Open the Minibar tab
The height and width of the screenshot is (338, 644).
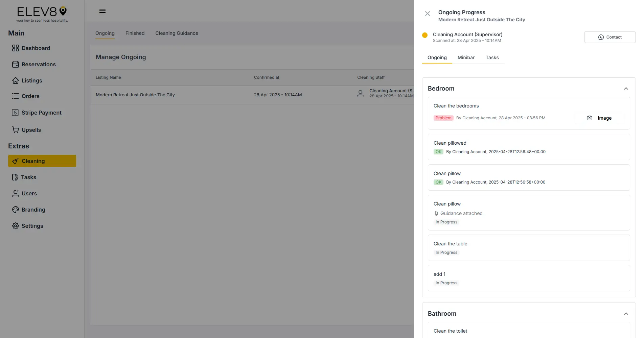(466, 57)
